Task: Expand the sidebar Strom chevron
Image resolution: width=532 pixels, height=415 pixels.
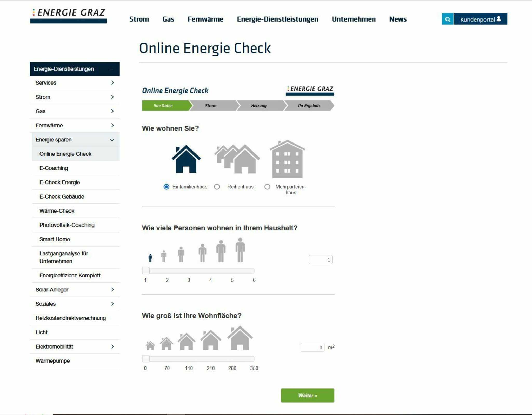Action: coord(112,97)
